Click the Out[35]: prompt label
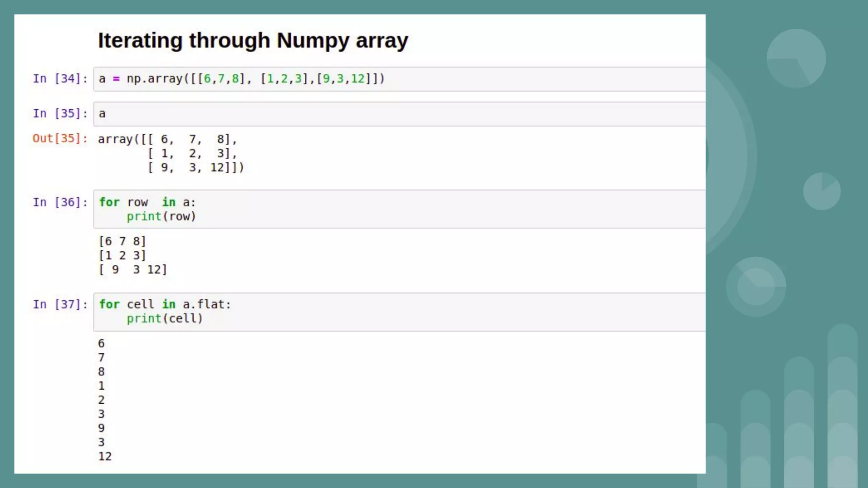The width and height of the screenshot is (868, 488). (60, 139)
